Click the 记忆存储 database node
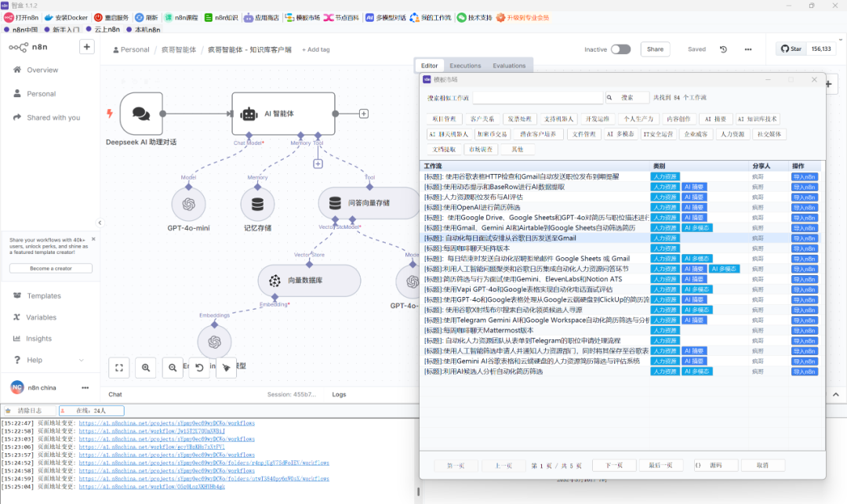The width and height of the screenshot is (847, 504). (256, 203)
